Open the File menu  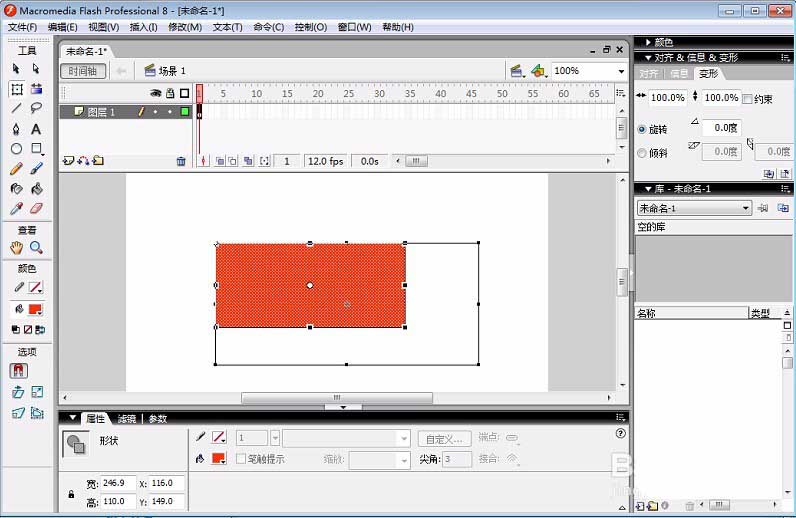click(x=22, y=27)
